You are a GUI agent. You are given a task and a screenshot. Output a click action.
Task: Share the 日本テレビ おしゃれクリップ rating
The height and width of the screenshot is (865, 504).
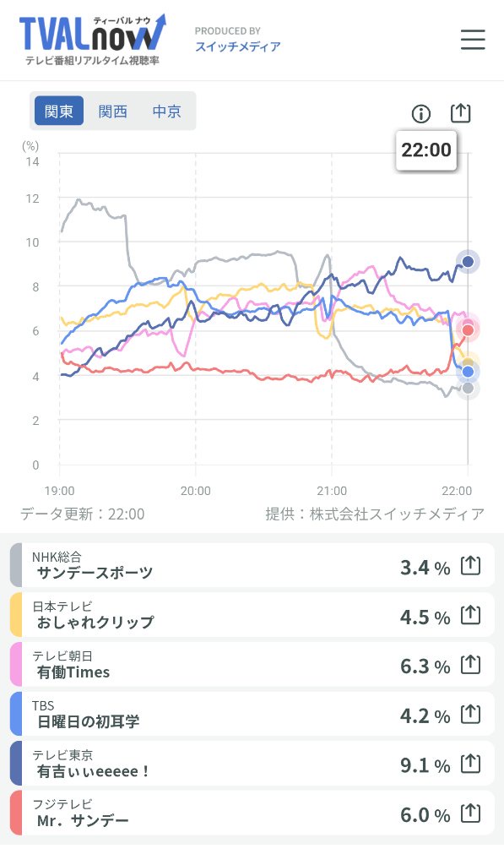470,615
